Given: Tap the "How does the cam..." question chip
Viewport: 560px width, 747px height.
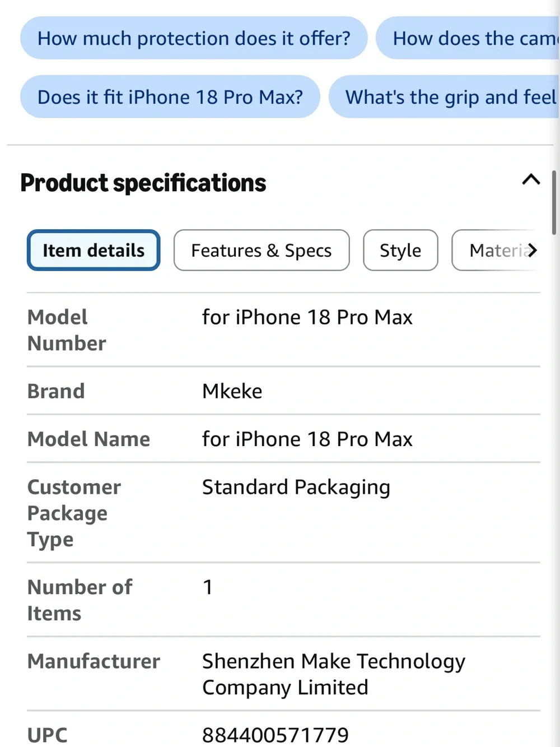Looking at the screenshot, I should [x=468, y=38].
